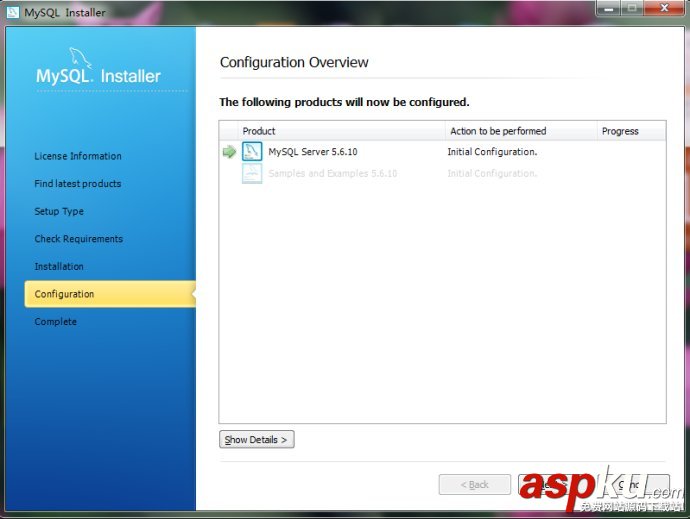Viewport: 690px width, 519px height.
Task: Click Initial Configuration for MySQL Server
Action: pyautogui.click(x=492, y=152)
